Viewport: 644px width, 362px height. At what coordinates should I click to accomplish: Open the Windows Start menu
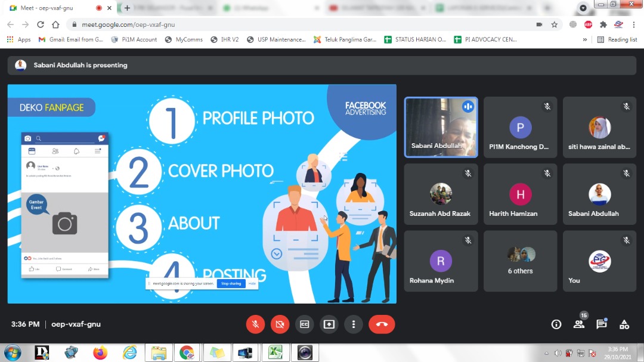pos(13,352)
